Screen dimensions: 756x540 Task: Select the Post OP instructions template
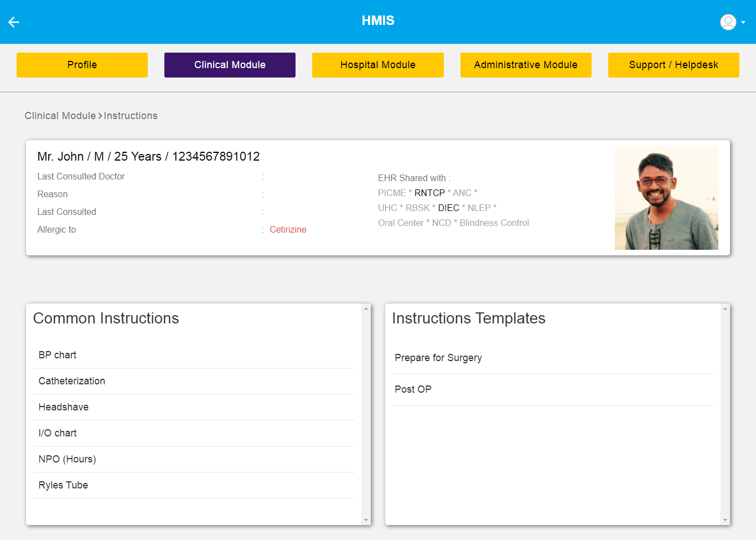(x=413, y=389)
